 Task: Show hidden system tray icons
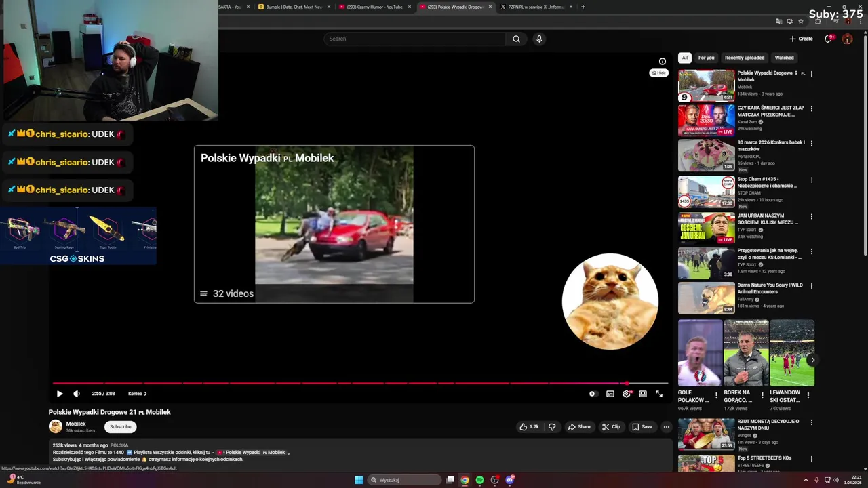tap(807, 480)
